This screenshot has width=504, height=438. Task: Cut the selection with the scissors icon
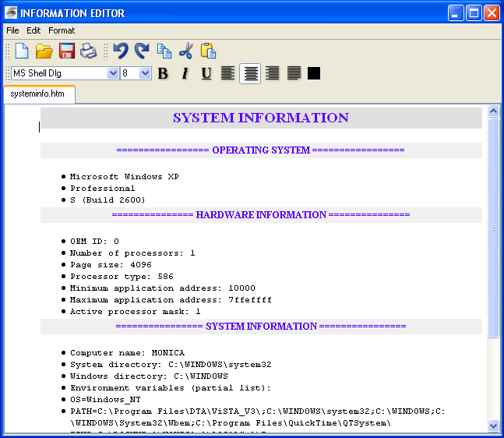186,51
